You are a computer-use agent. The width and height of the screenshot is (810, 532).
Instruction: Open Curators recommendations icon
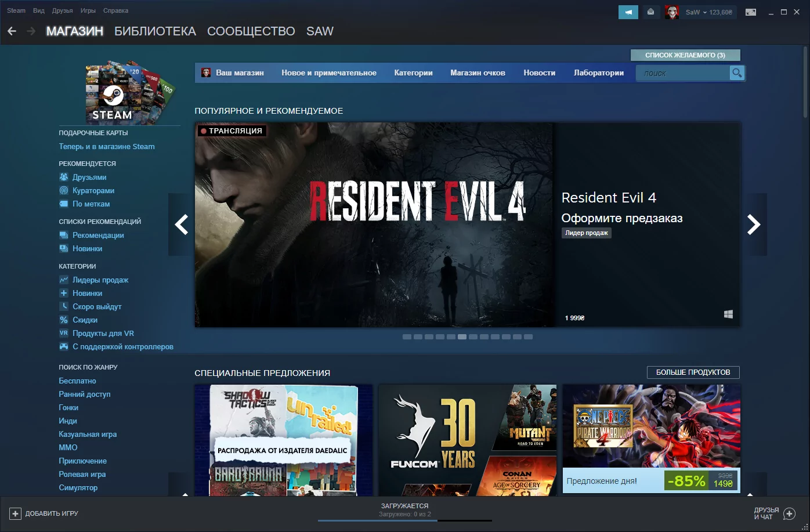[x=64, y=190]
